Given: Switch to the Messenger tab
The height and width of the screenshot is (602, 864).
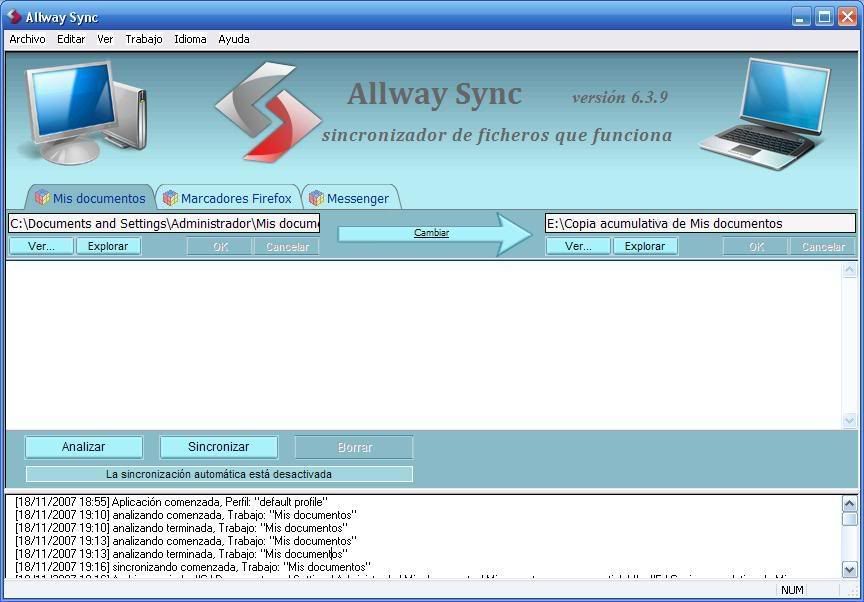Looking at the screenshot, I should 351,198.
